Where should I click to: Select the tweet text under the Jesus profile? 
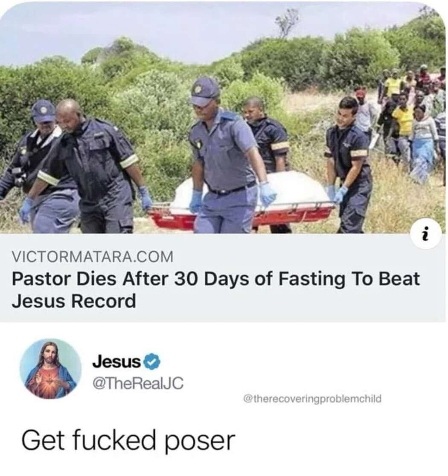pyautogui.click(x=128, y=441)
